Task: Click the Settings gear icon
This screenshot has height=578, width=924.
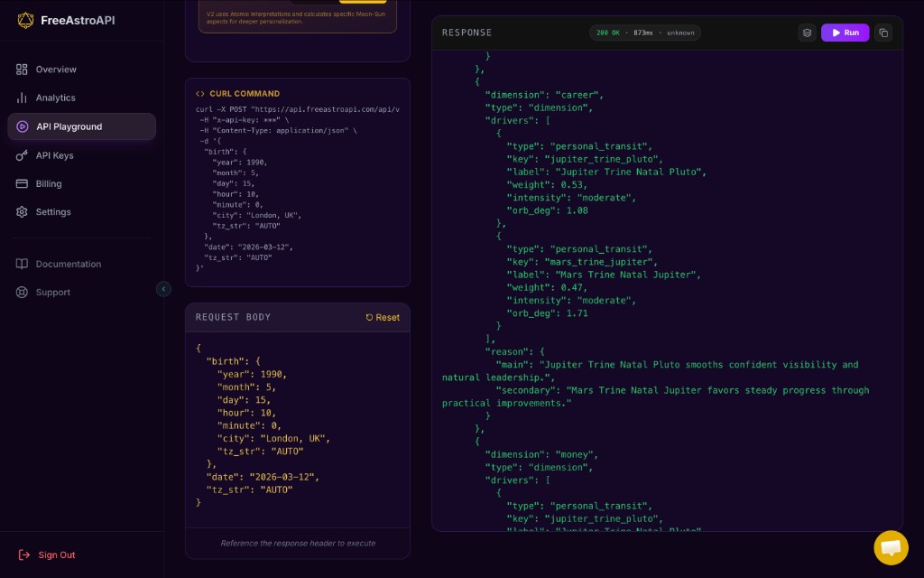Action: click(x=22, y=212)
